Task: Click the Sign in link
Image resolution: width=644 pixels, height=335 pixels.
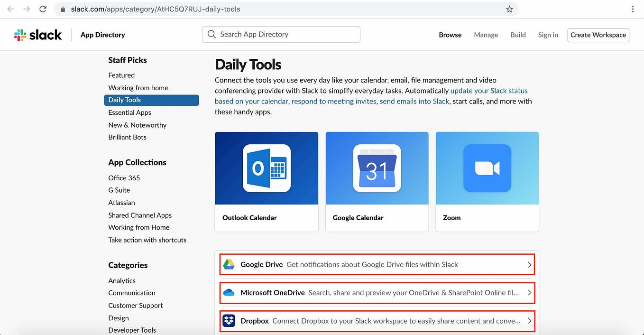Action: (548, 35)
